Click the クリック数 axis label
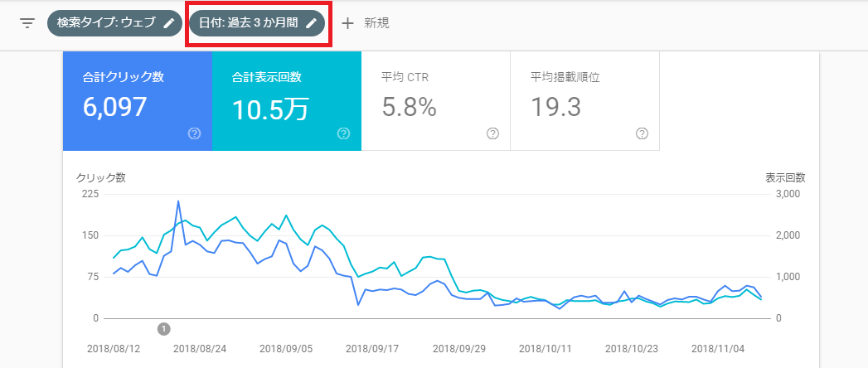 [101, 177]
